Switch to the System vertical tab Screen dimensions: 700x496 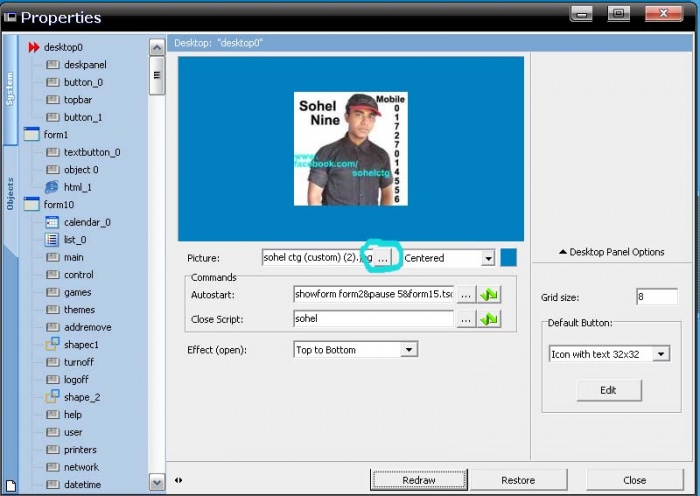pyautogui.click(x=10, y=89)
